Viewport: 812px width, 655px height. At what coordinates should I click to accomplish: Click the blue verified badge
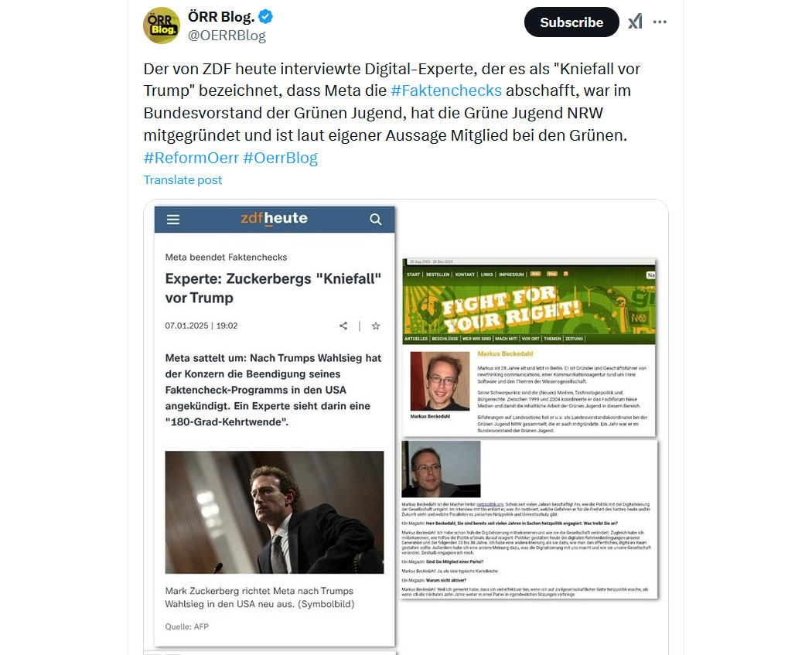click(x=266, y=16)
